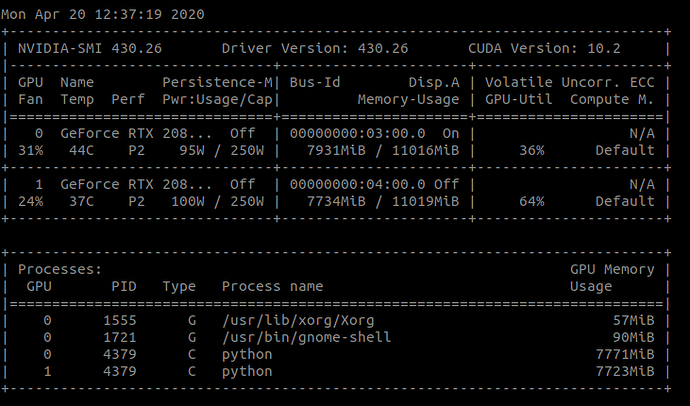Click the NVIDIA-SMI 430.26 version text
The image size is (690, 406).
point(90,48)
